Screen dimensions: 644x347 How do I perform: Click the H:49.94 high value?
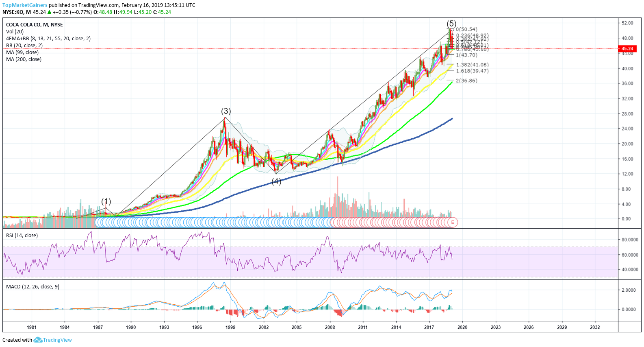(123, 12)
